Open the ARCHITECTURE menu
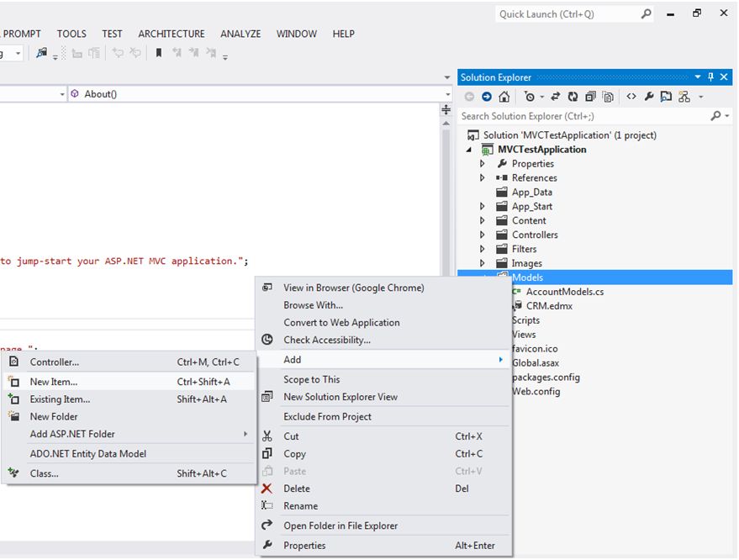This screenshot has width=739, height=560. coord(172,34)
